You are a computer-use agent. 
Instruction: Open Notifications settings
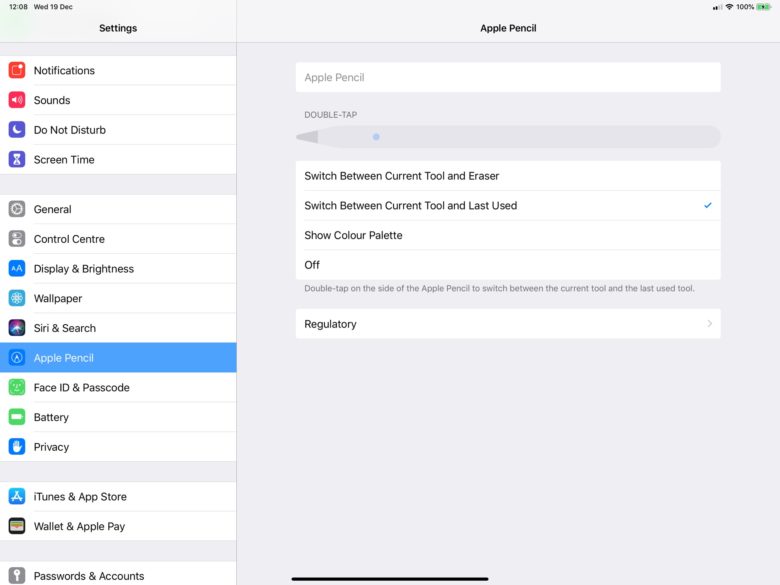pos(118,70)
